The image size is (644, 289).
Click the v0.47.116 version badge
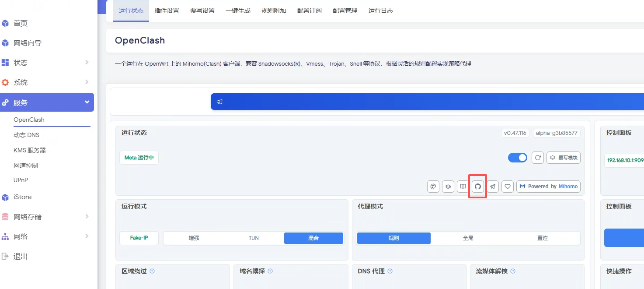[x=515, y=133]
